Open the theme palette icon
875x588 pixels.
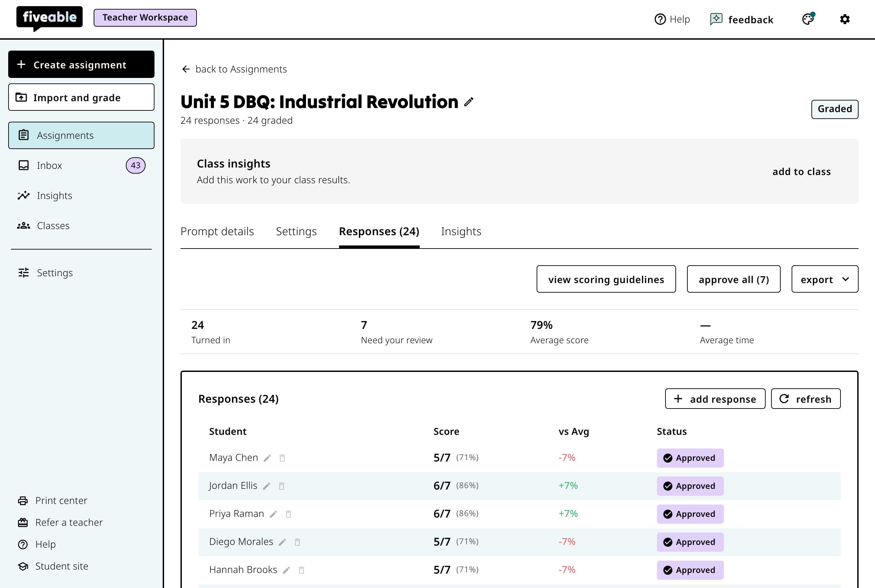(x=808, y=19)
